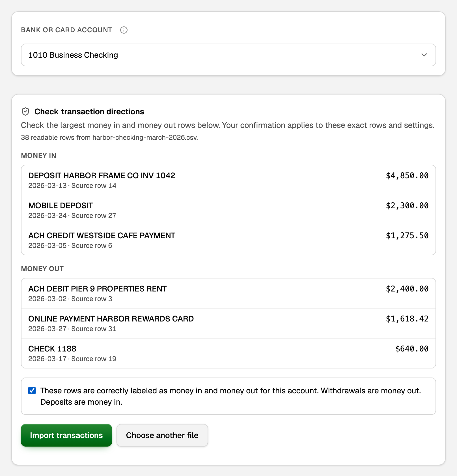457x476 pixels.
Task: Uncheck the rows correctly labeled confirmation checkbox
Action: coord(32,391)
